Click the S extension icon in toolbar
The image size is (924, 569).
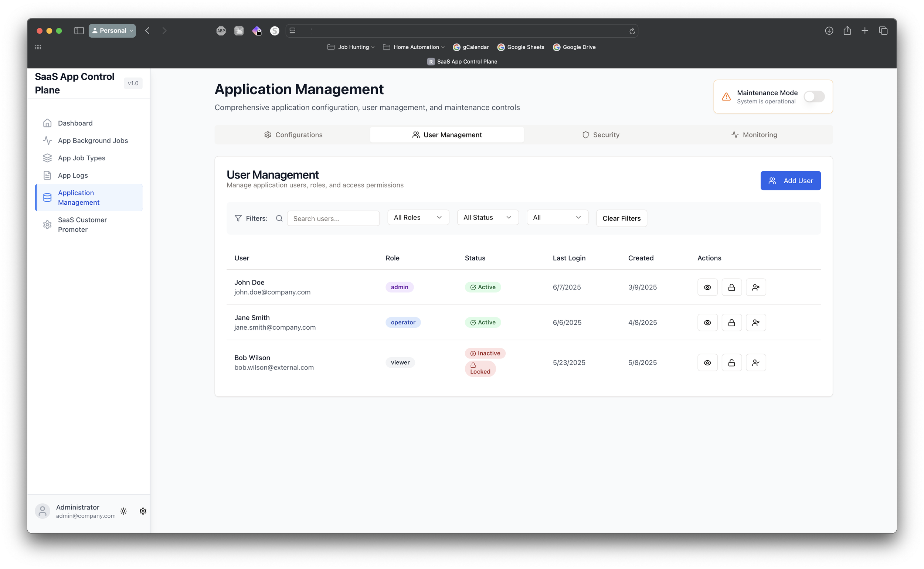(x=275, y=31)
